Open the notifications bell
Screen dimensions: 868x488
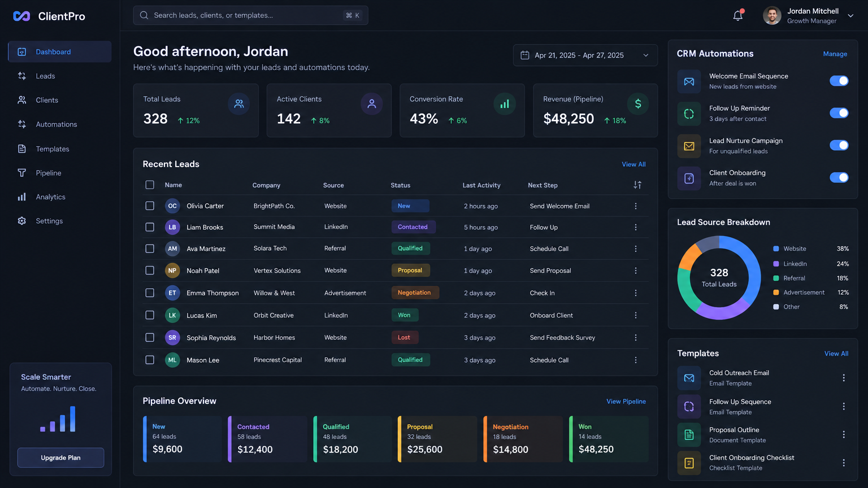pos(738,15)
